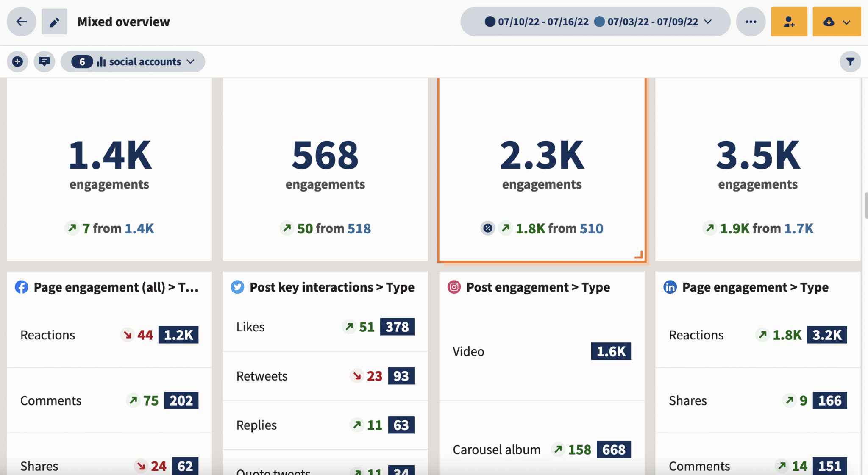This screenshot has height=475, width=868.
Task: Open the more options ellipsis menu
Action: click(751, 22)
